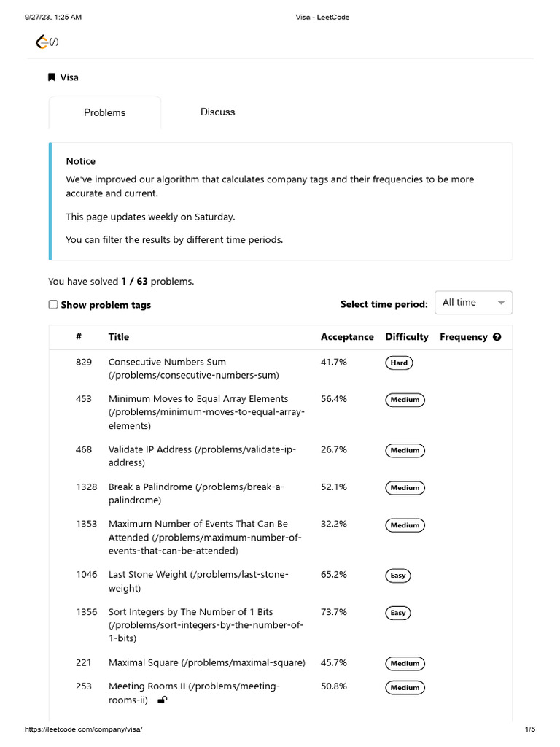The image size is (560, 747).
Task: Click the Frequency help question-mark icon
Action: (497, 337)
